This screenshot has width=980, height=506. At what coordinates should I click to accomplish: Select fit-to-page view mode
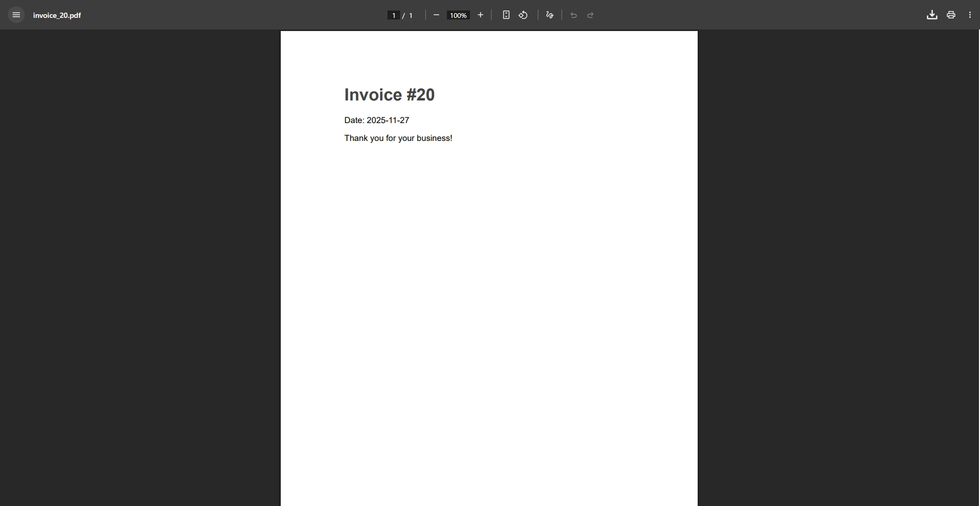(x=506, y=15)
